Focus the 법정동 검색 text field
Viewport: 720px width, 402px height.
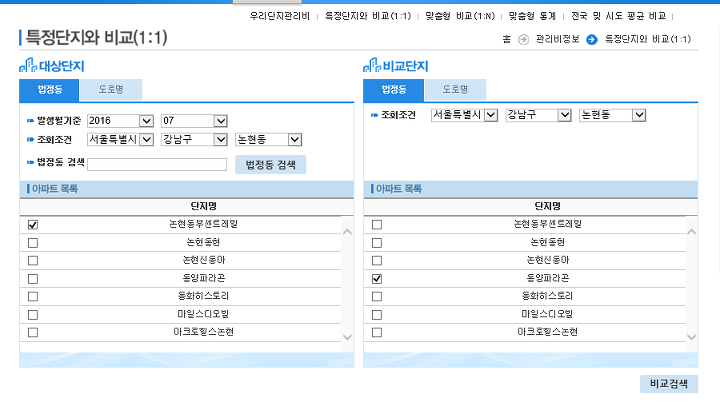click(x=157, y=164)
